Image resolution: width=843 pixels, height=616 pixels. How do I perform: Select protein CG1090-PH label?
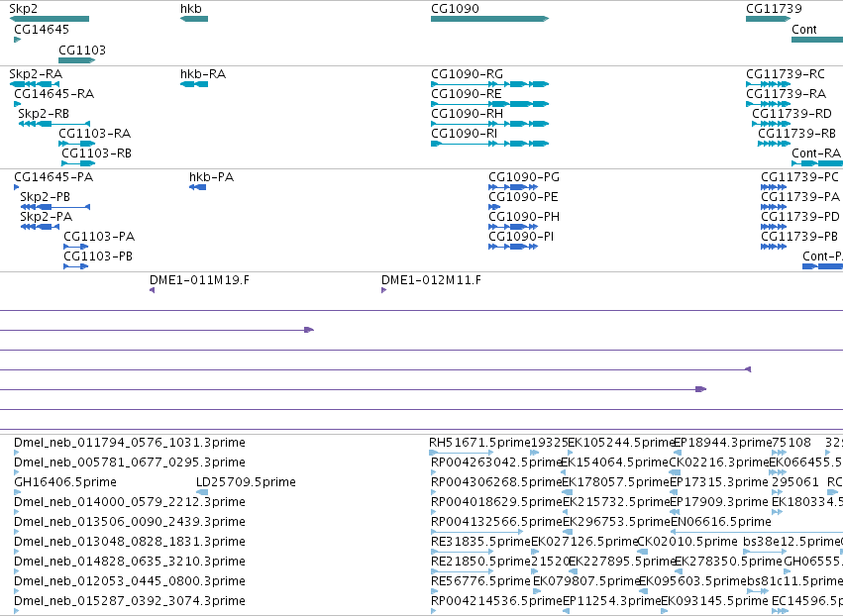(524, 217)
